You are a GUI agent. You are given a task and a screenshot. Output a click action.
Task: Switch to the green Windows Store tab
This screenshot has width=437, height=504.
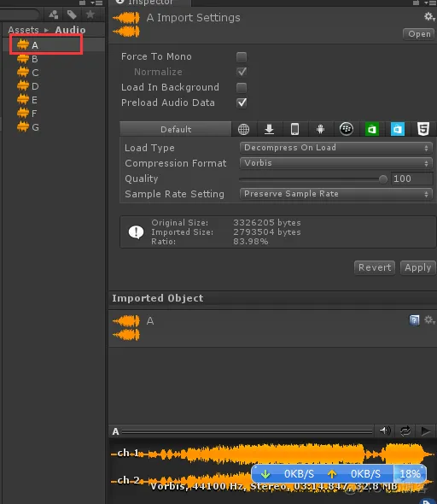point(372,129)
